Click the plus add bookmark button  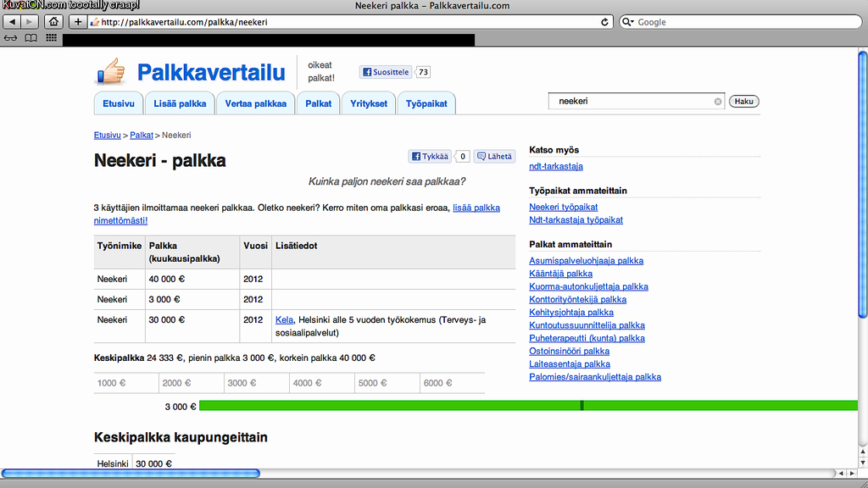[78, 22]
